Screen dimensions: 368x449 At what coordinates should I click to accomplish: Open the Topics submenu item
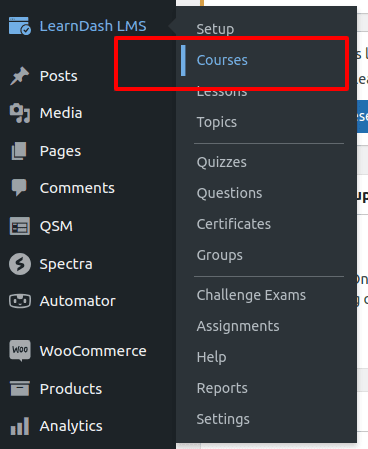pyautogui.click(x=217, y=122)
